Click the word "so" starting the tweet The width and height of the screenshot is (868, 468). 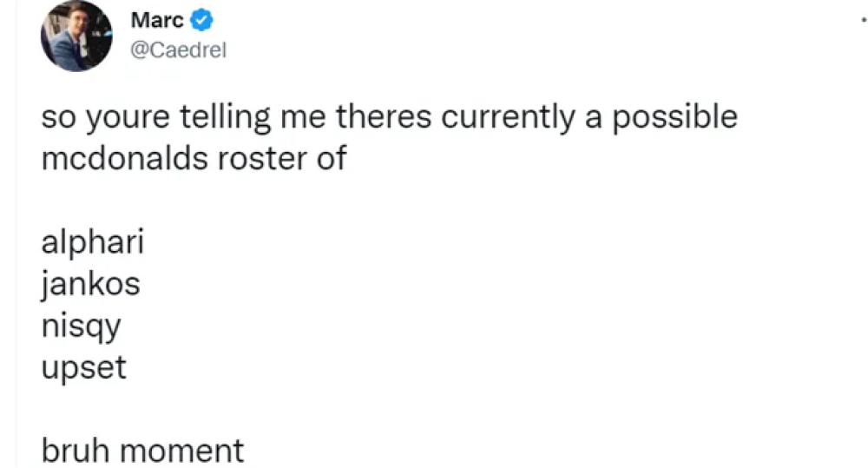click(x=58, y=117)
